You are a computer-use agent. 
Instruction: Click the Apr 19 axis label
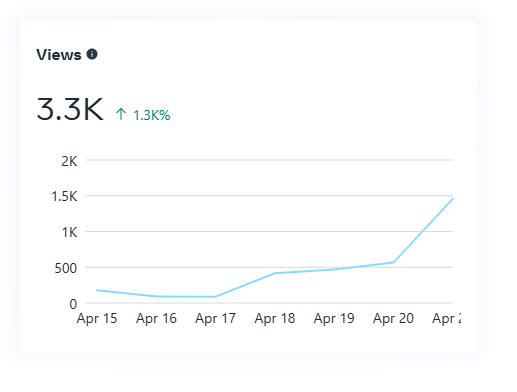(x=334, y=318)
